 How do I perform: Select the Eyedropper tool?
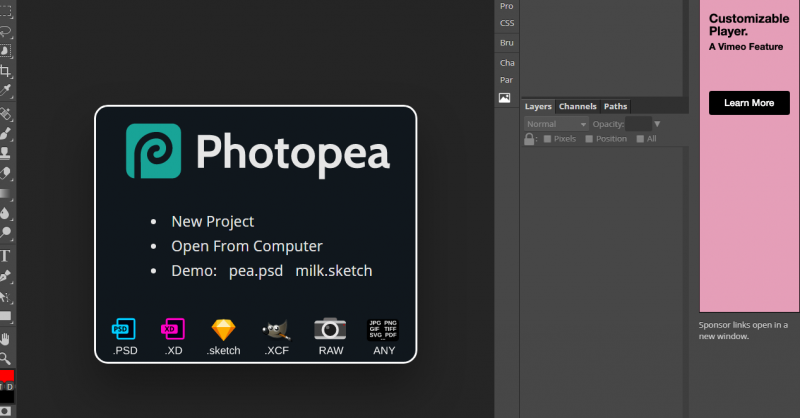pos(5,90)
